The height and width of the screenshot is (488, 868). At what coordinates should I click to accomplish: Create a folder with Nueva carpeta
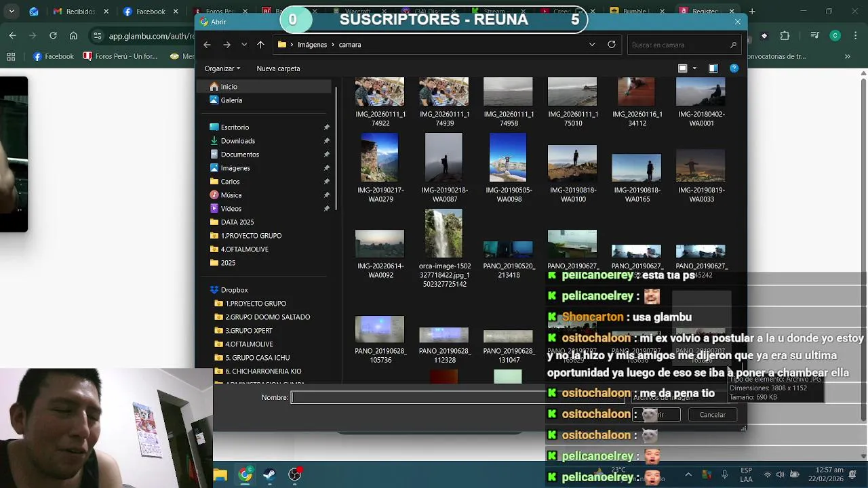point(278,68)
